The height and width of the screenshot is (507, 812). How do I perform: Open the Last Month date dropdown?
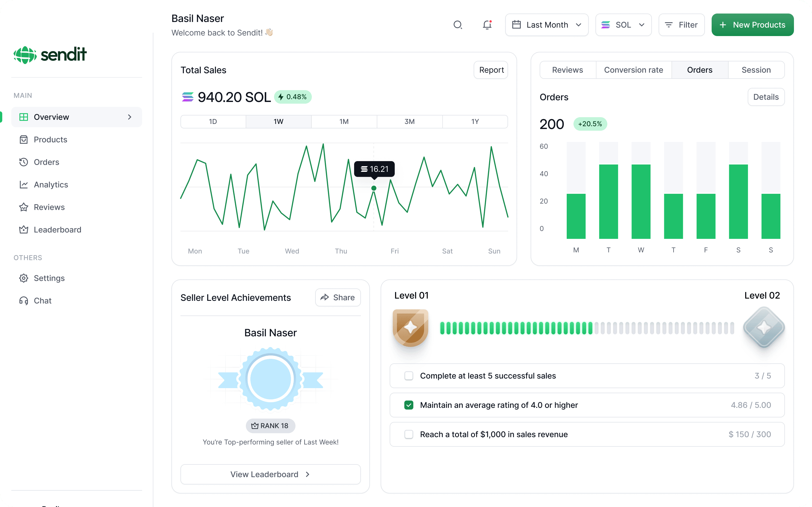[547, 25]
